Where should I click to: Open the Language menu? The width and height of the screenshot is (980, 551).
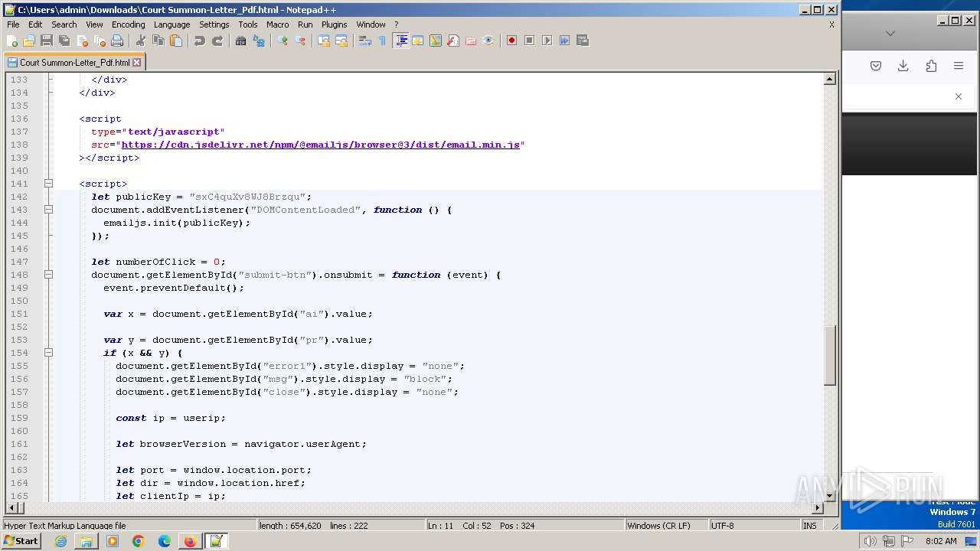(x=171, y=24)
